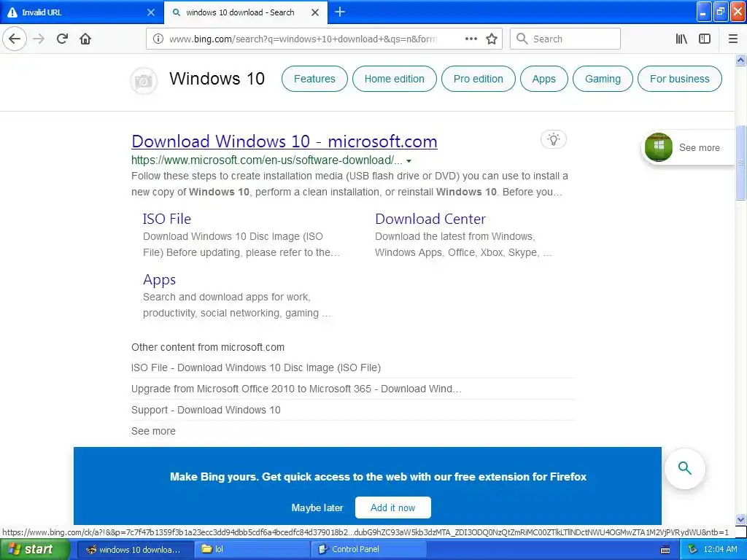Open the Apps deep link
747x560 pixels.
pyautogui.click(x=159, y=279)
